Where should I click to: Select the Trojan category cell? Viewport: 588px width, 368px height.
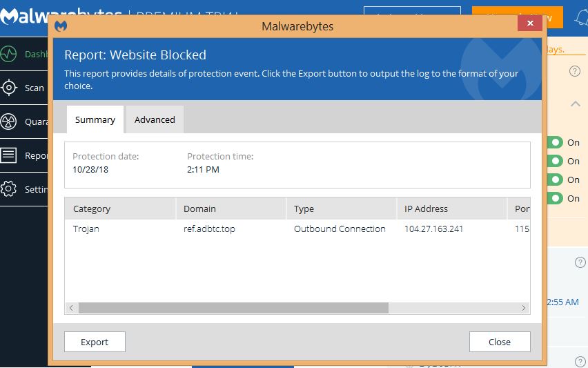(x=86, y=229)
